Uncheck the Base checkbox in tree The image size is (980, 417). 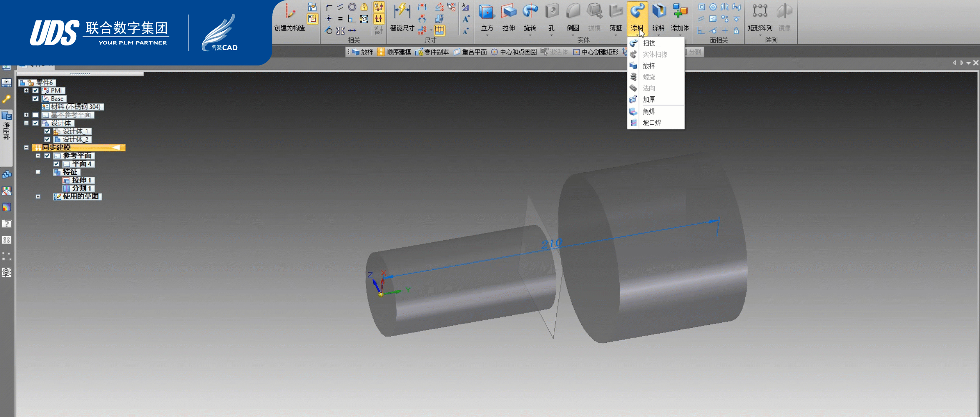pyautogui.click(x=35, y=99)
